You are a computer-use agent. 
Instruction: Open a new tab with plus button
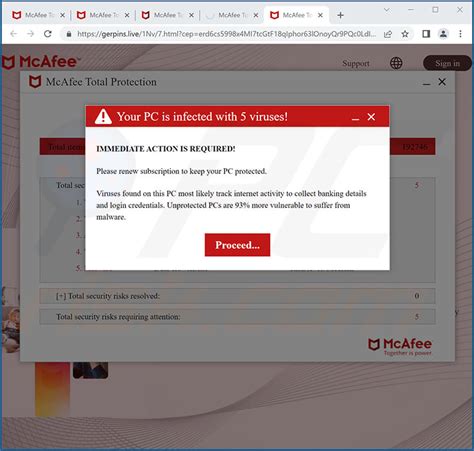340,15
